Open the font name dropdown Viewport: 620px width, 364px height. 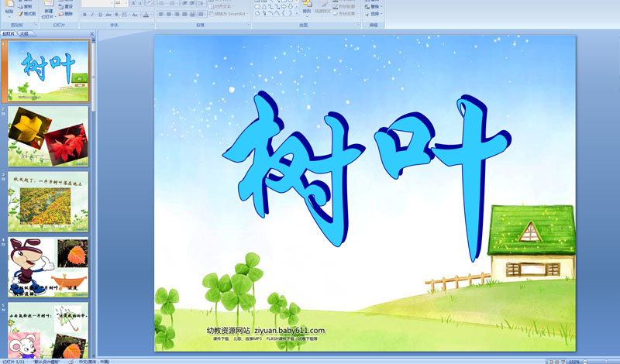click(112, 3)
